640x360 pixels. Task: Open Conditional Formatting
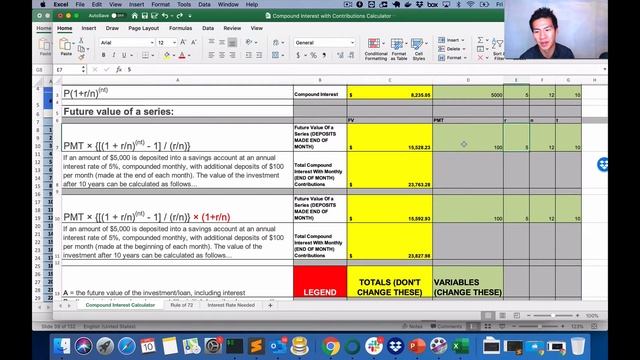tap(376, 49)
